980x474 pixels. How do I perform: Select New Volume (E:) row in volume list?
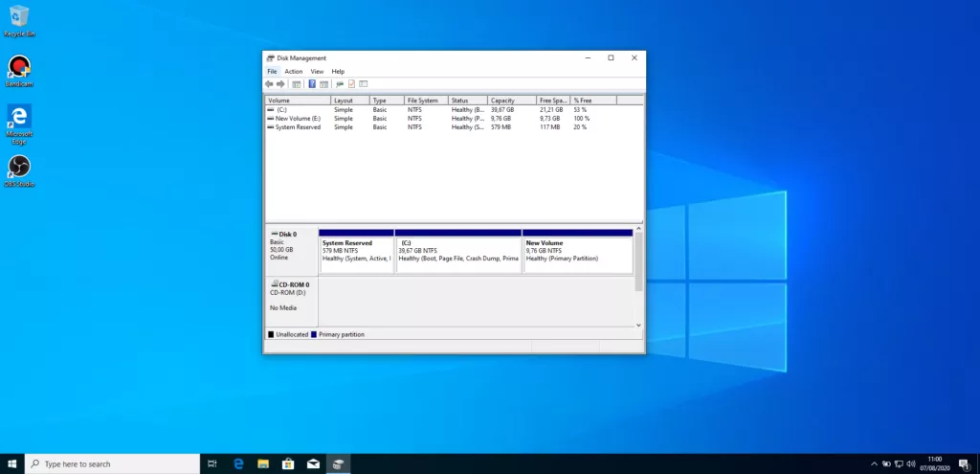point(296,119)
